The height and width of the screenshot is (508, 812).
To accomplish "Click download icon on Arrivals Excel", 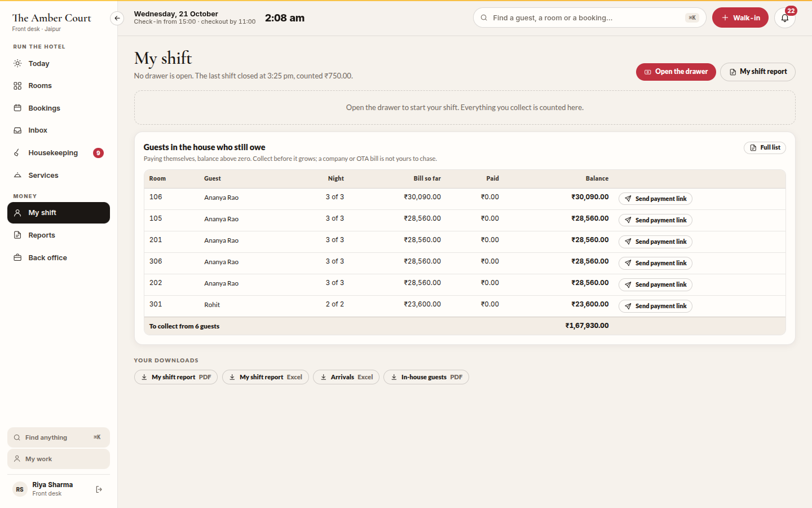I will tap(324, 377).
